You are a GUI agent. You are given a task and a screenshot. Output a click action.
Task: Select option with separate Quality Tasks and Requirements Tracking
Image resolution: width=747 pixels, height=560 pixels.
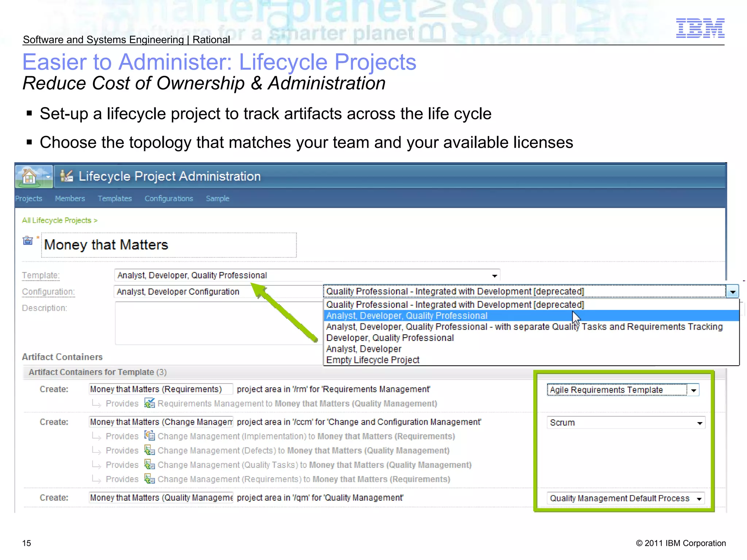click(531, 327)
